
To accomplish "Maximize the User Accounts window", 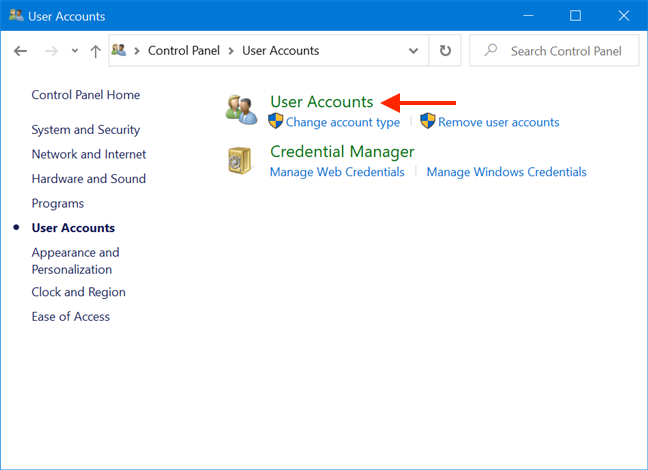I will 575,16.
